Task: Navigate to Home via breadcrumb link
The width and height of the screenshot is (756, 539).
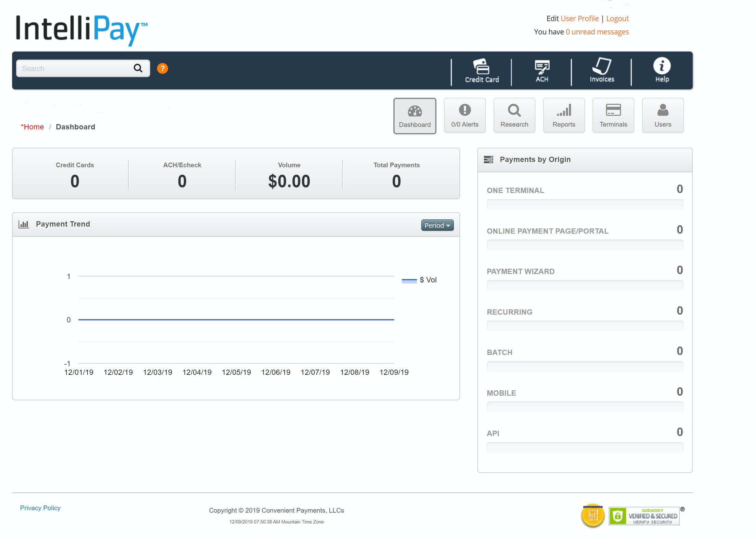Action: coord(33,127)
